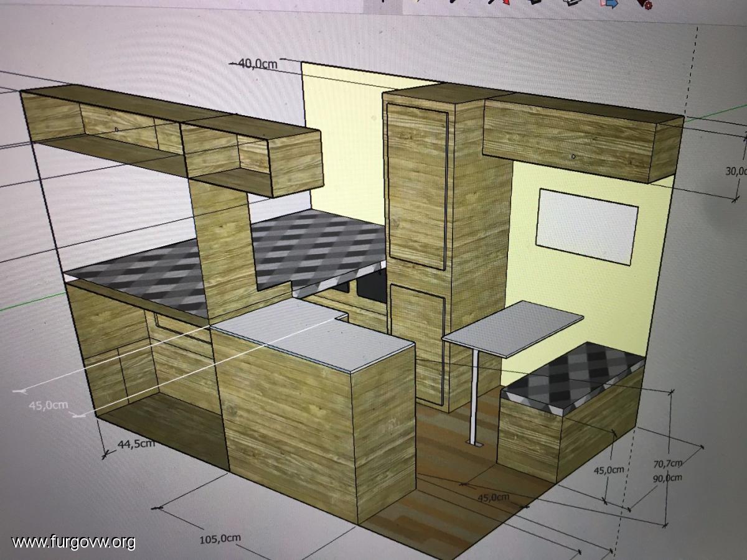Click the knob on right overhead cabinet
The width and height of the screenshot is (747, 560).
coord(573,156)
